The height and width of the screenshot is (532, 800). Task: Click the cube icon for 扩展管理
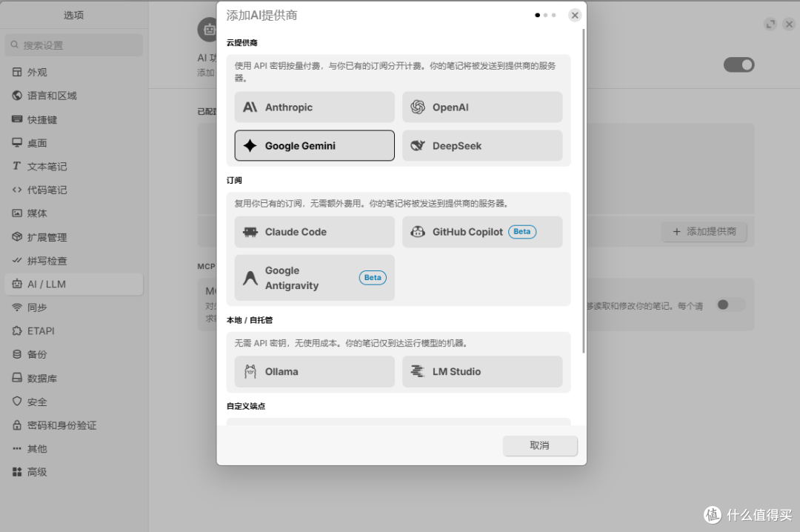click(x=17, y=237)
